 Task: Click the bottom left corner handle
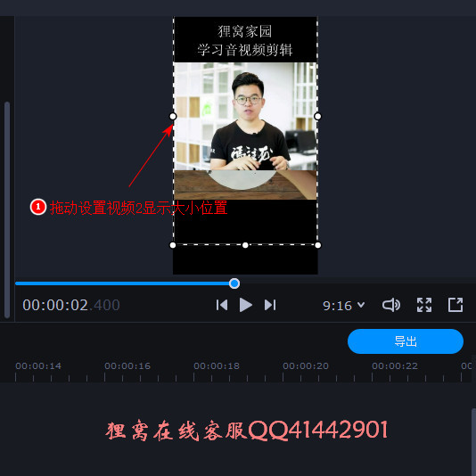click(x=173, y=245)
